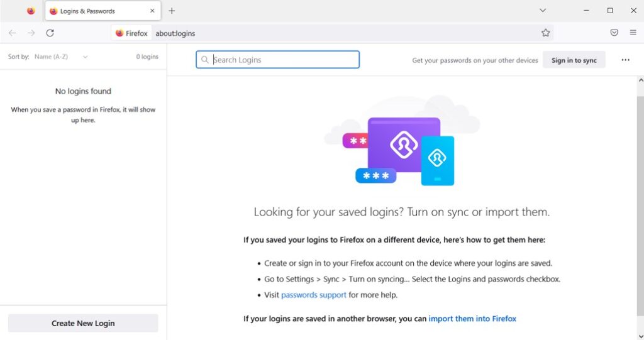Open the Firefox application hamburger menu

coord(633,33)
